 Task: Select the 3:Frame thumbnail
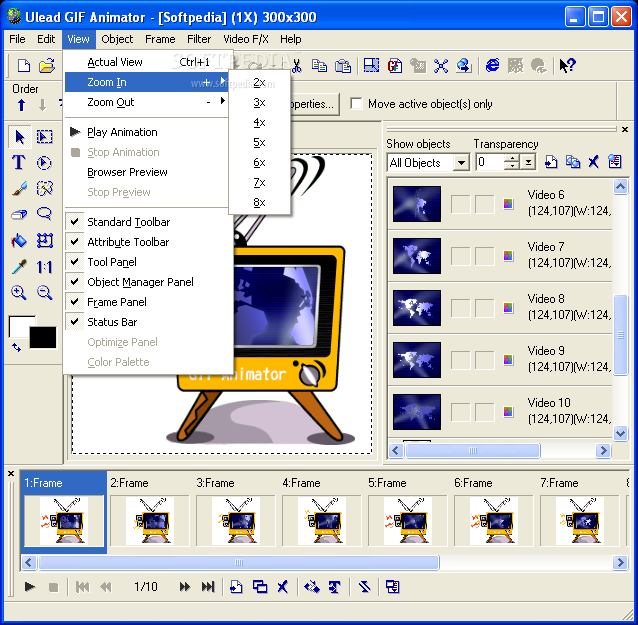(235, 521)
